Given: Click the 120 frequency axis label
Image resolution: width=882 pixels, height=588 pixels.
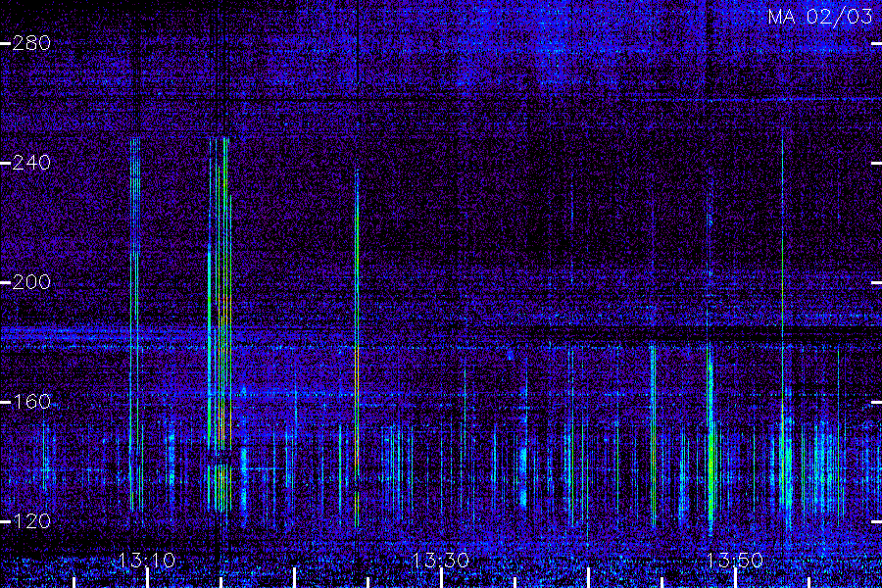Looking at the screenshot, I should 31,521.
